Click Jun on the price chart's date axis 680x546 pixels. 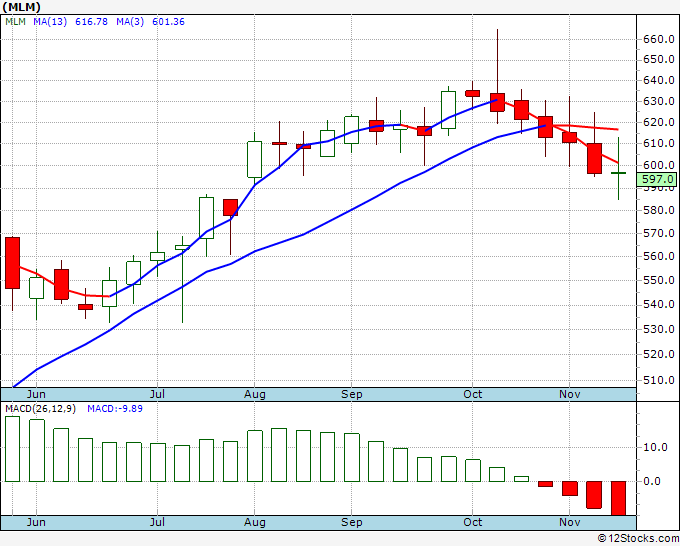[36, 394]
